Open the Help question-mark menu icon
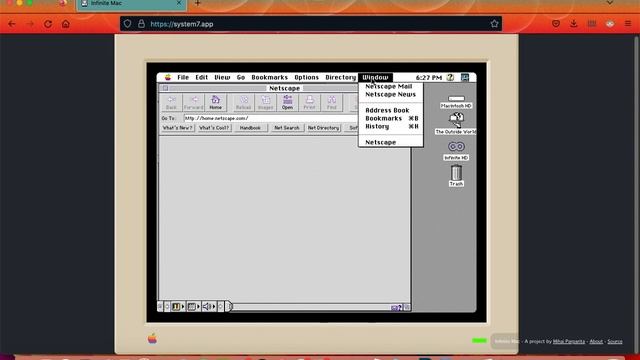Image resolution: width=640 pixels, height=360 pixels. [450, 77]
